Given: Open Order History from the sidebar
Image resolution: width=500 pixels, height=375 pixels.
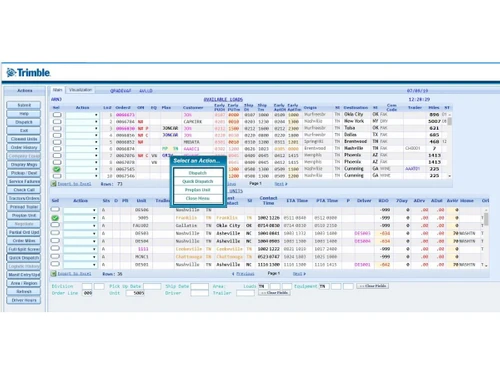Looking at the screenshot, I should pos(24,147).
